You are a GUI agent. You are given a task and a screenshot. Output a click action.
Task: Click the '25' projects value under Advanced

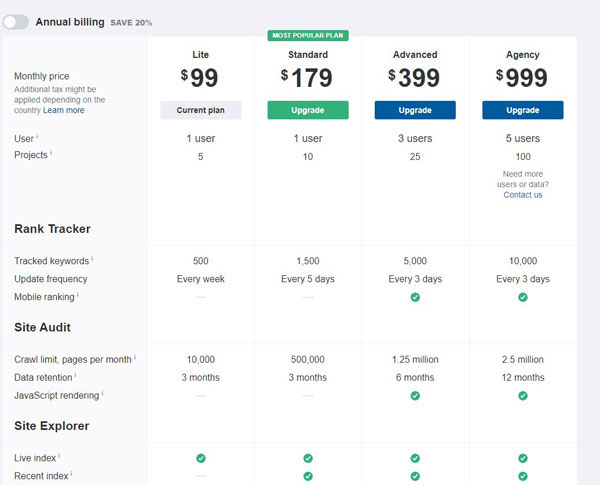(415, 157)
